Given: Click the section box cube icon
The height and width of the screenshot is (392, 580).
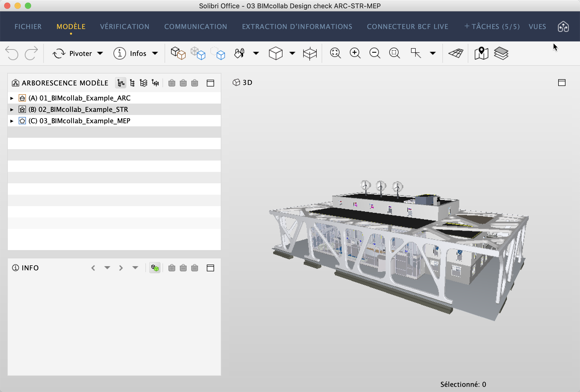Looking at the screenshot, I should click(310, 54).
